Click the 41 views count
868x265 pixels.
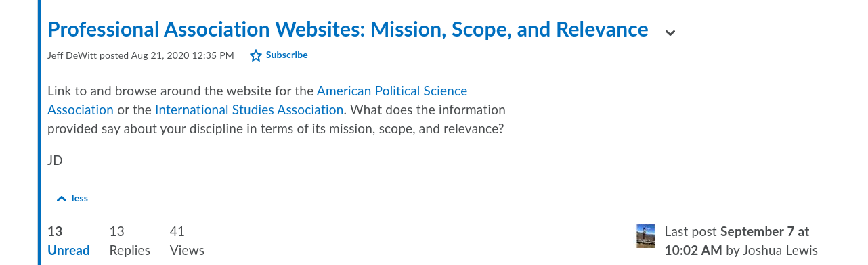click(177, 231)
